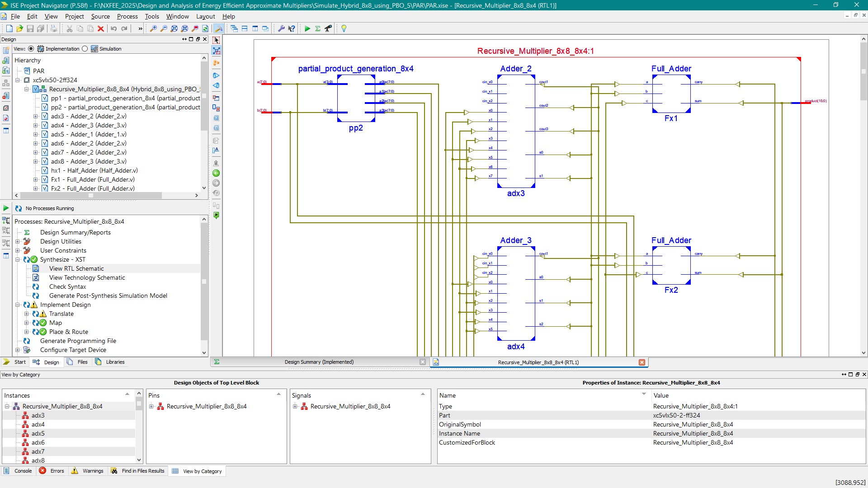Click the lightbulb tips icon
868x488 pixels.
click(x=344, y=28)
